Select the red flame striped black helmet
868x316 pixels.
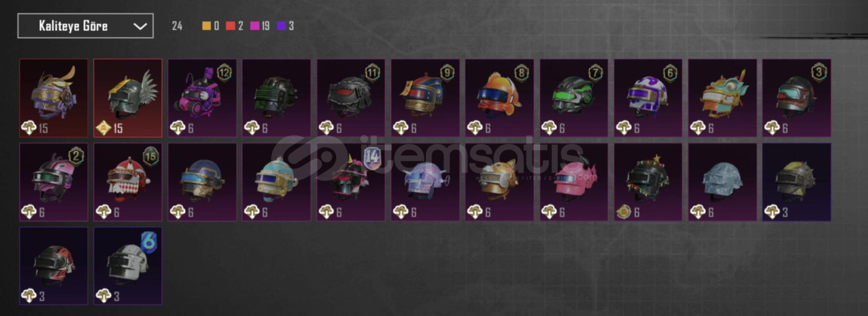(x=54, y=266)
